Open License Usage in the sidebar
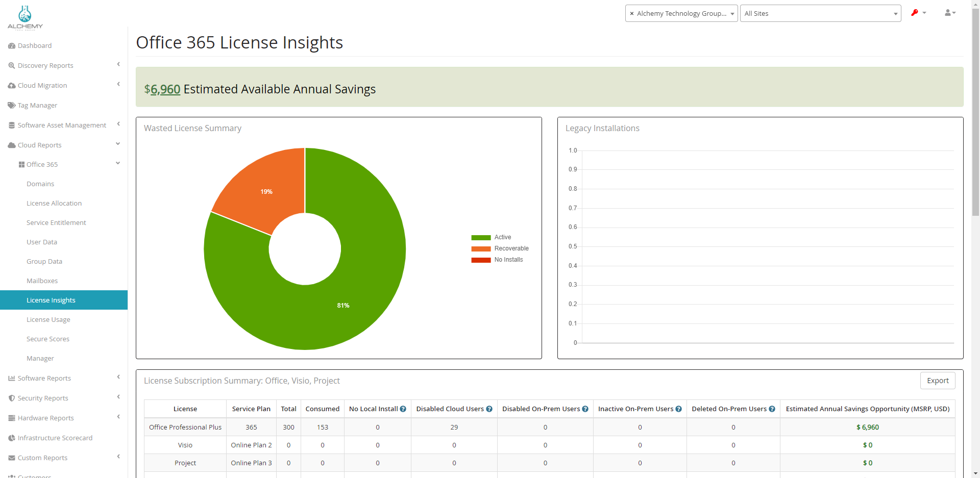Image resolution: width=980 pixels, height=478 pixels. click(48, 320)
